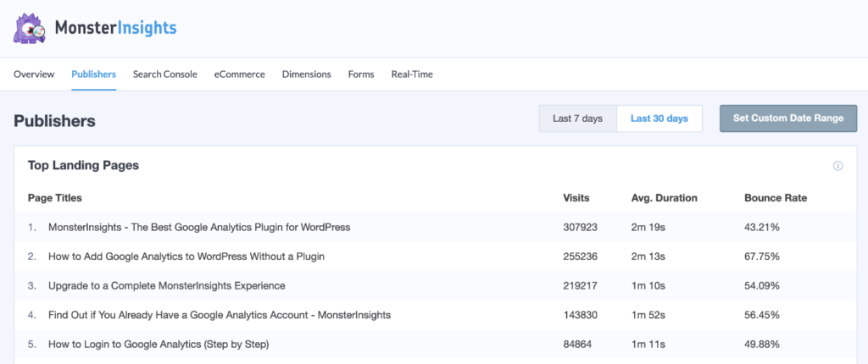
Task: Click the MonsterInsights monster logo icon
Action: (31, 28)
